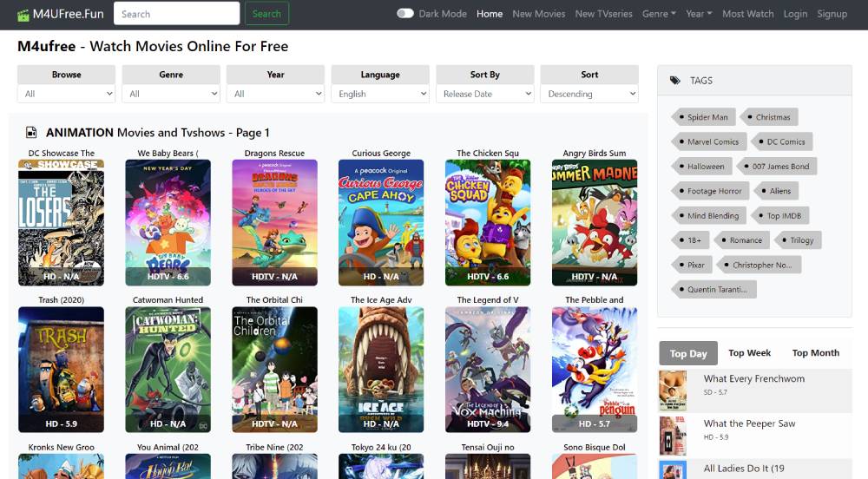The height and width of the screenshot is (479, 868).
Task: Switch to the Top Week tab
Action: pyautogui.click(x=750, y=353)
